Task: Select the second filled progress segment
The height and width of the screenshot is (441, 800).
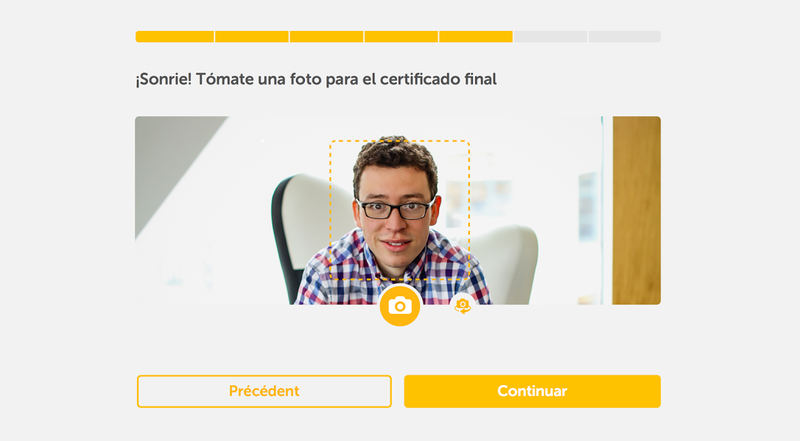Action: coord(252,37)
